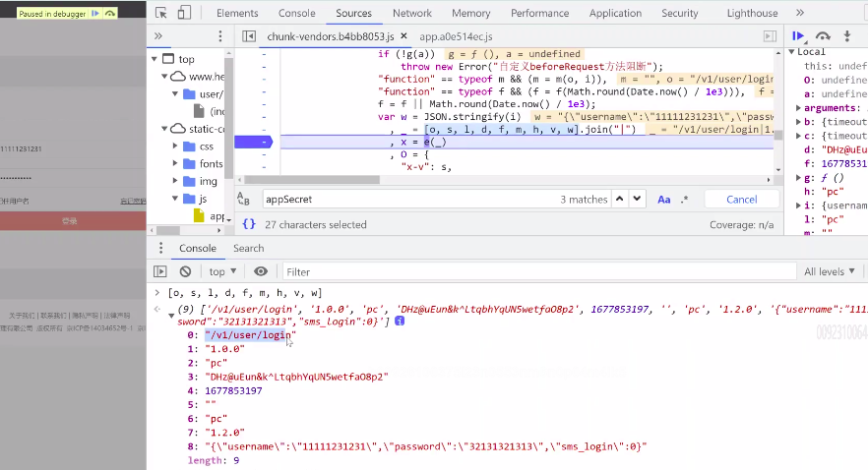The height and width of the screenshot is (470, 868).
Task: Toggle regular expression search option
Action: (x=685, y=199)
